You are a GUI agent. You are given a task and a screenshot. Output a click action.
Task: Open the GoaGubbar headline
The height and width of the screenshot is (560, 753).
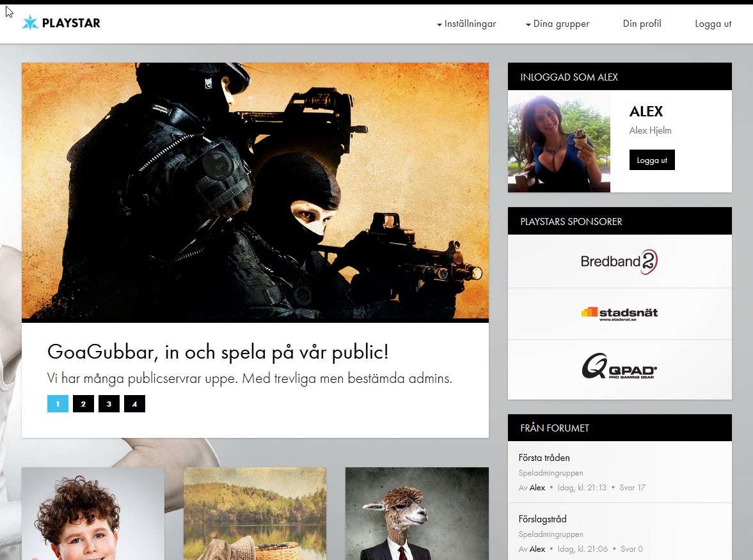pyautogui.click(x=218, y=352)
